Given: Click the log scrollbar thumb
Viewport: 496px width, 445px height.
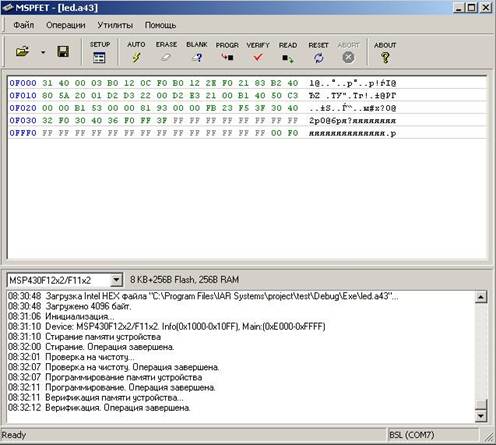Looking at the screenshot, I should [481, 404].
